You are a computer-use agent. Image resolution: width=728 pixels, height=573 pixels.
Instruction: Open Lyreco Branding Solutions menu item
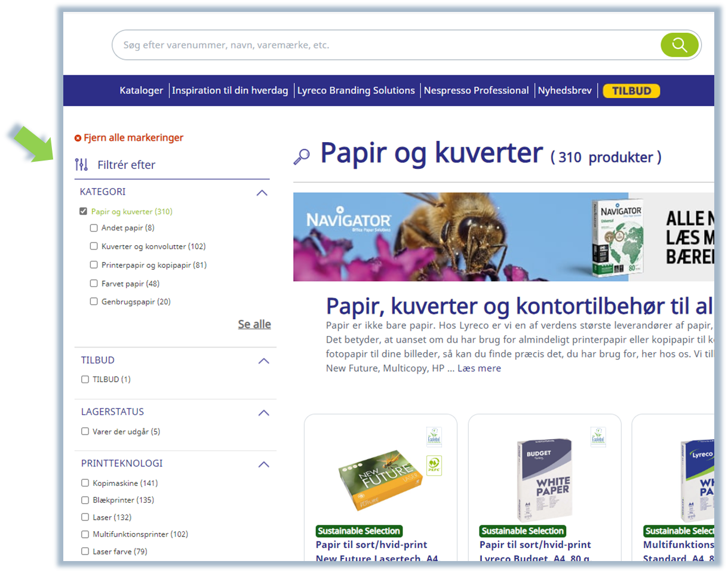[356, 91]
